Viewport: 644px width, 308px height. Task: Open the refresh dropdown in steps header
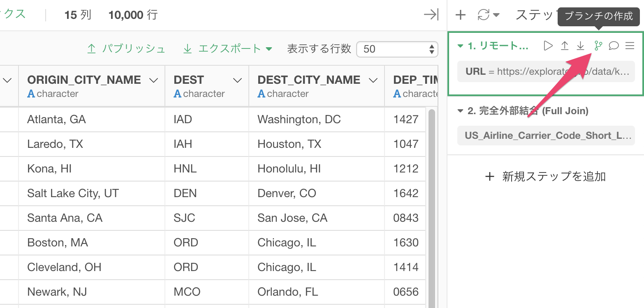pyautogui.click(x=489, y=15)
